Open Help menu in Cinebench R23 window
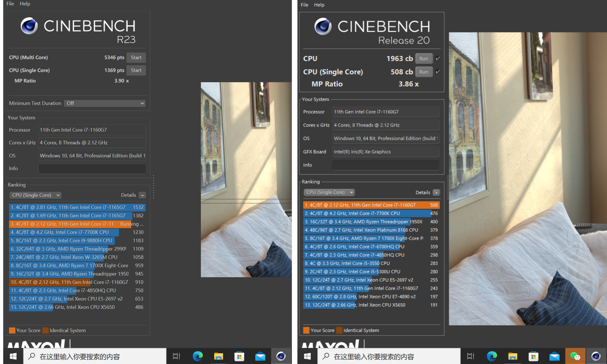Image resolution: width=607 pixels, height=364 pixels. click(25, 3)
